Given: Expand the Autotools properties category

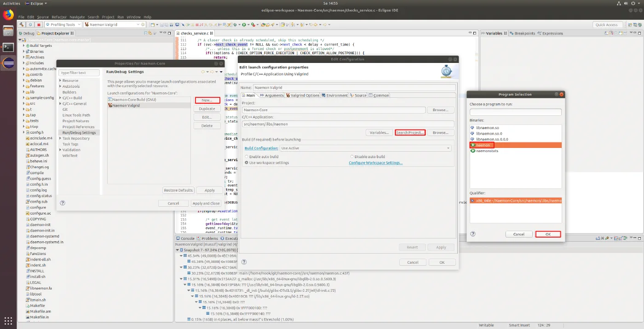Looking at the screenshot, I should point(60,86).
